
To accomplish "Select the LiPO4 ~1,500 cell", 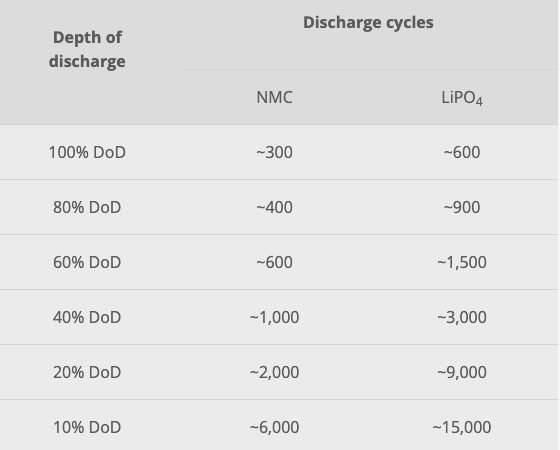I will tap(462, 262).
